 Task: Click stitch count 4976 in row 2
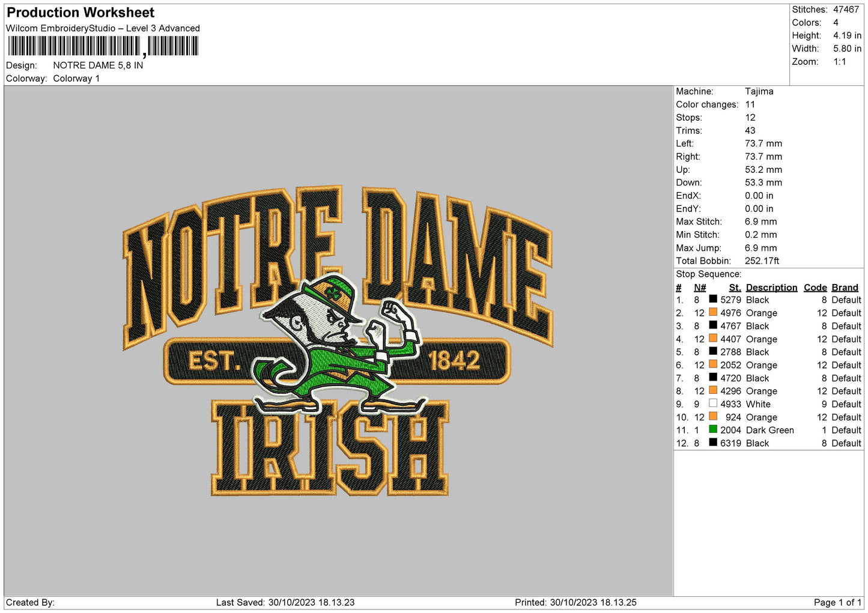(x=730, y=313)
